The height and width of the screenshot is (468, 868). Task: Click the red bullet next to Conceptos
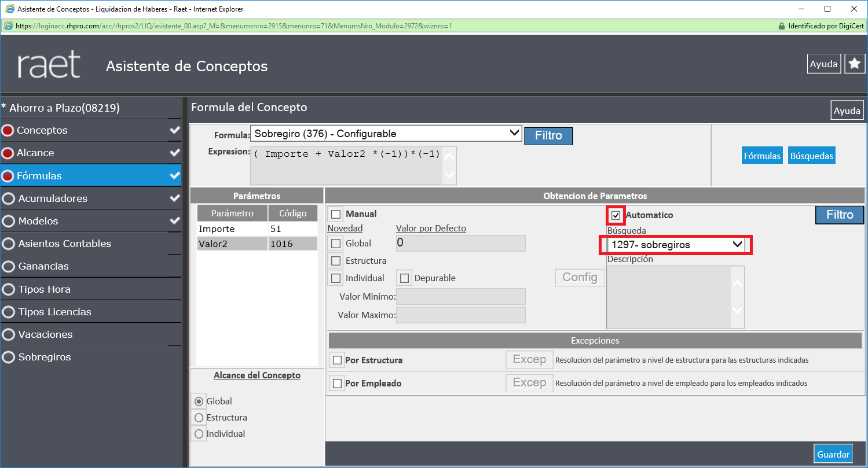(8, 131)
